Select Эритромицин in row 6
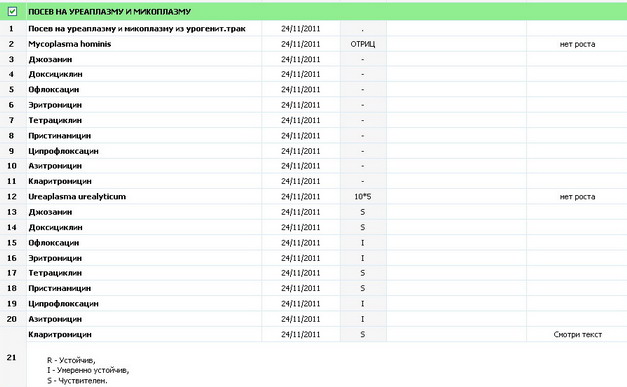Viewport: 627px width, 387px height. [55, 105]
